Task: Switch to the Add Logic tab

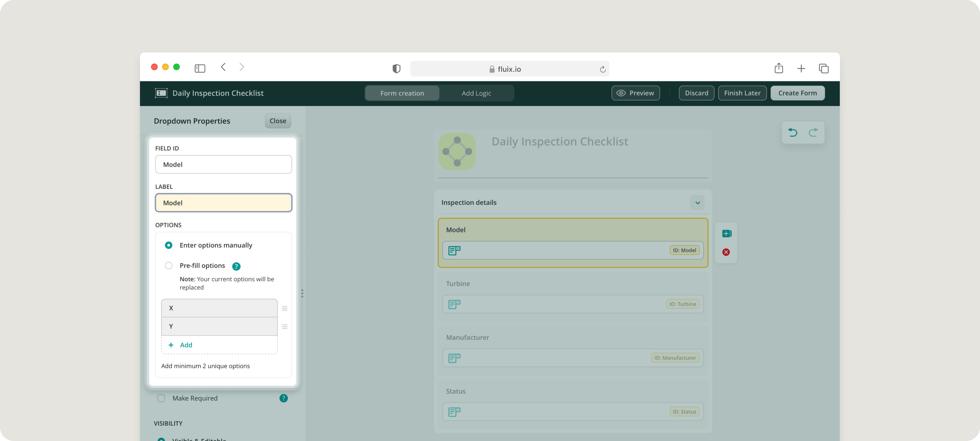Action: coord(476,93)
